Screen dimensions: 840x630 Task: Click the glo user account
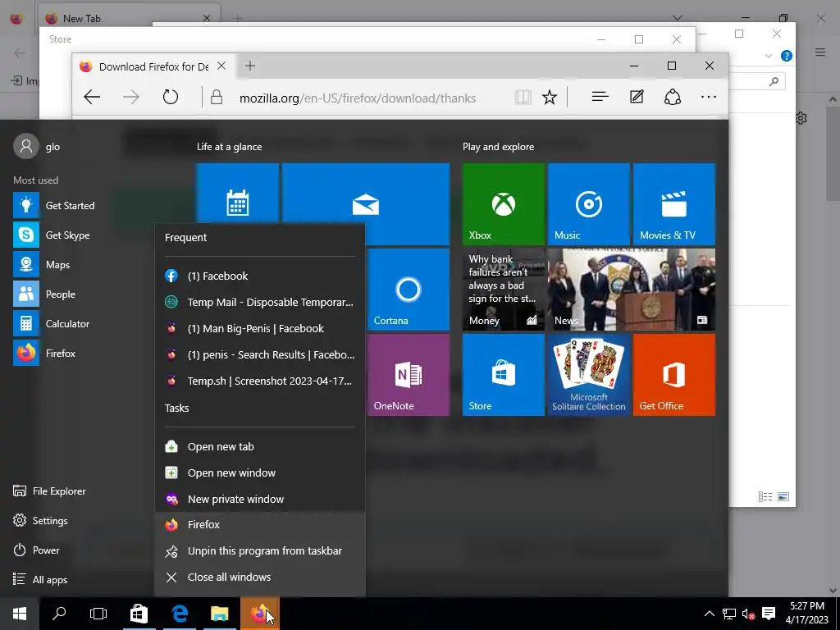click(x=37, y=146)
